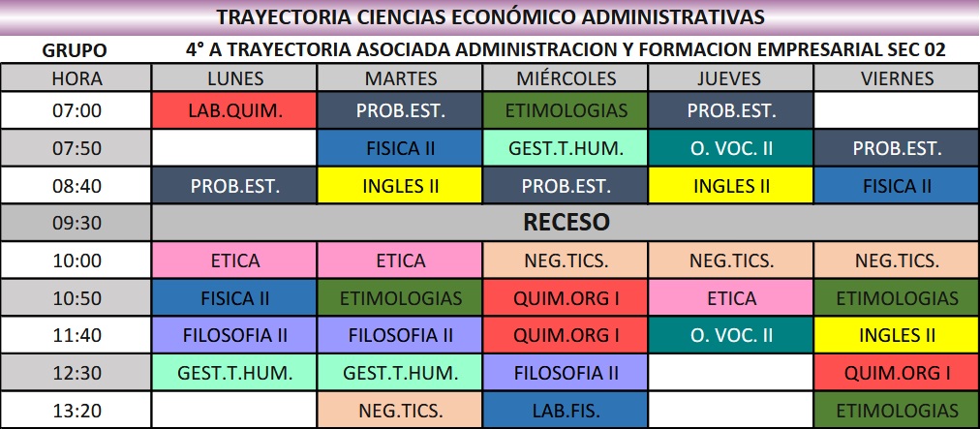Viewport: 980px width, 429px height.
Task: Select the O. VOC. II cell at 07:50
Action: [x=731, y=148]
